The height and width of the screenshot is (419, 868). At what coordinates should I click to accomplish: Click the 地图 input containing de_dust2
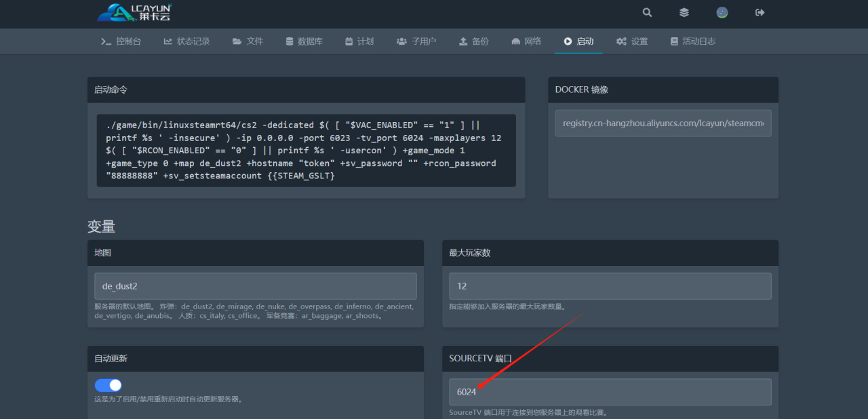pyautogui.click(x=255, y=286)
